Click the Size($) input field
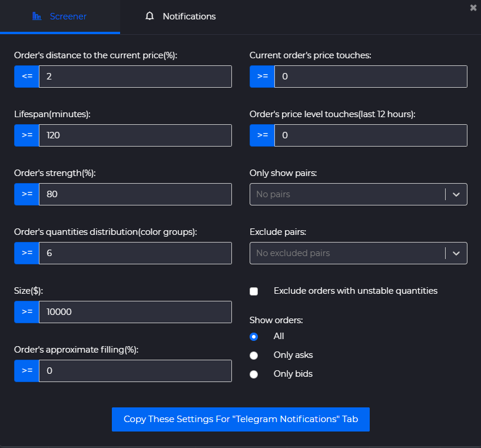Viewport: 481px width, 448px height. pos(135,312)
